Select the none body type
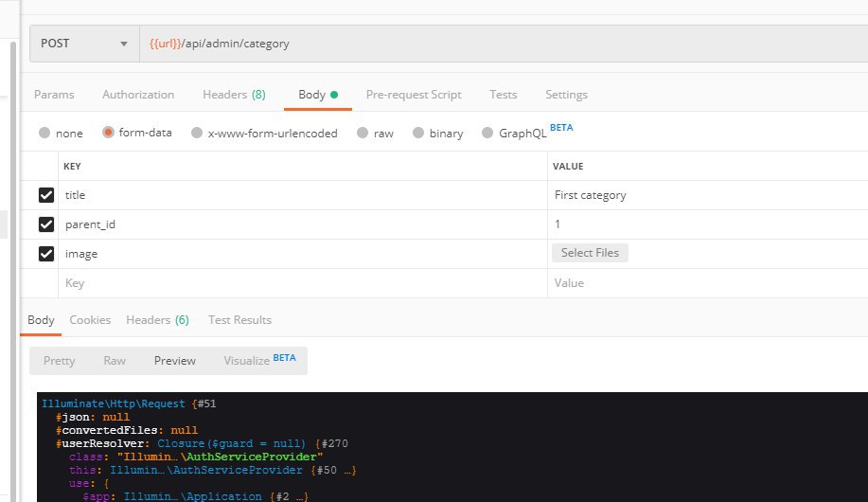 (x=44, y=133)
